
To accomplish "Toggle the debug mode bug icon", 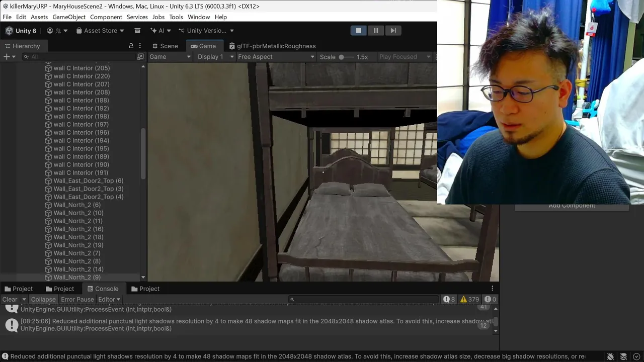I will (x=610, y=356).
